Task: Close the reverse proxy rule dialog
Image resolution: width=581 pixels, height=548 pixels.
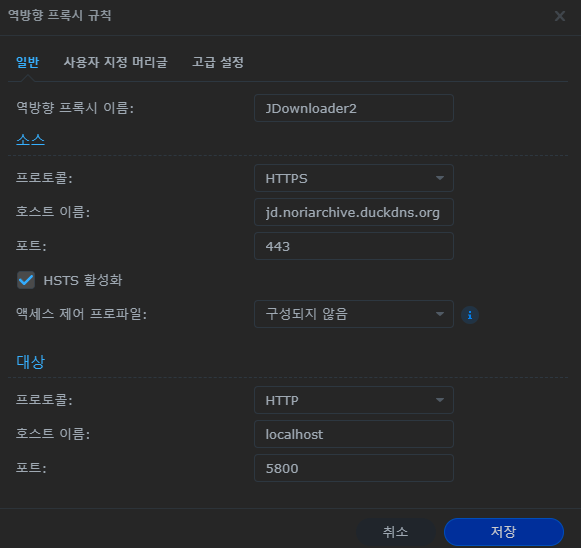Action: tap(560, 16)
